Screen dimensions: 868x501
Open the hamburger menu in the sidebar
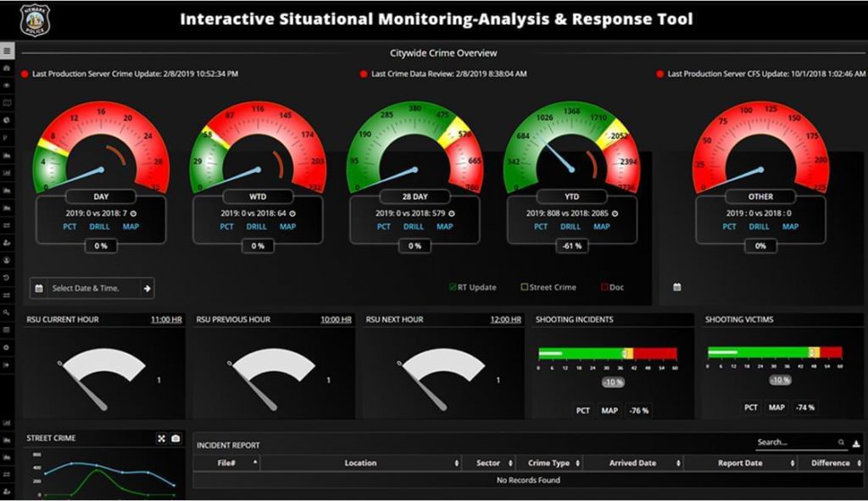coord(7,51)
